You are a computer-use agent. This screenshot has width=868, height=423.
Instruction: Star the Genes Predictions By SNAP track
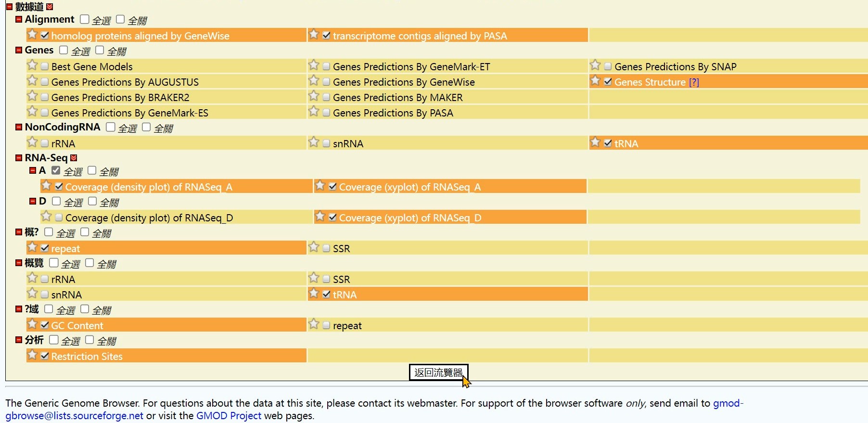[595, 65]
